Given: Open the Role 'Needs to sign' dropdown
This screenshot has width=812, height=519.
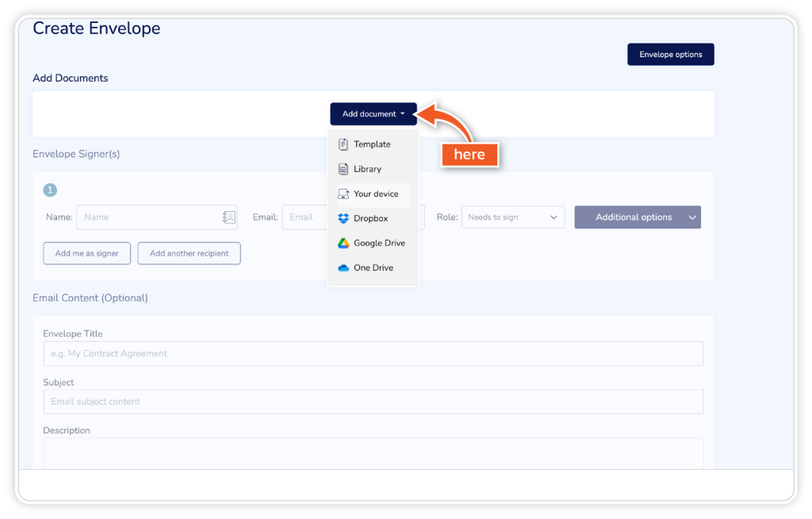Looking at the screenshot, I should 512,217.
